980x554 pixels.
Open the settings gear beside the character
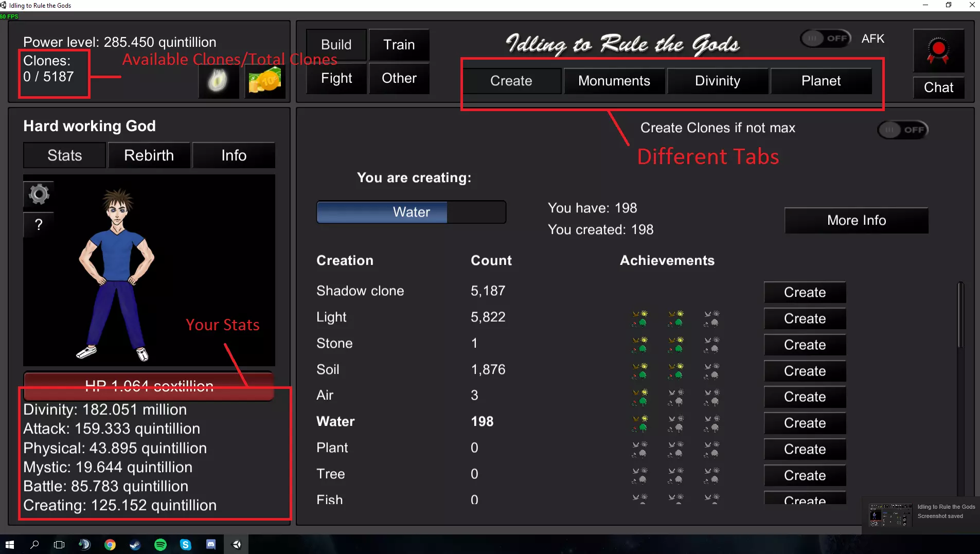(39, 194)
